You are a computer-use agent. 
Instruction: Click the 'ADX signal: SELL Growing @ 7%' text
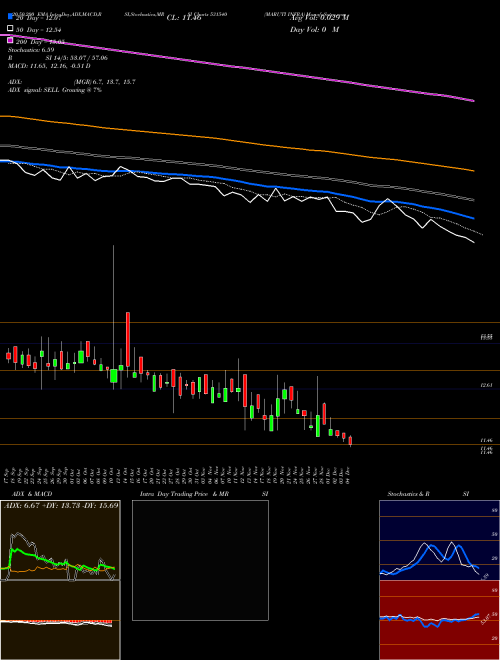point(55,90)
